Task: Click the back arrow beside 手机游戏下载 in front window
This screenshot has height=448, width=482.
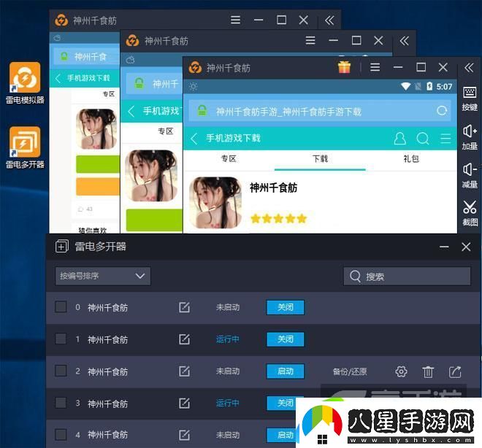Action: tap(194, 139)
